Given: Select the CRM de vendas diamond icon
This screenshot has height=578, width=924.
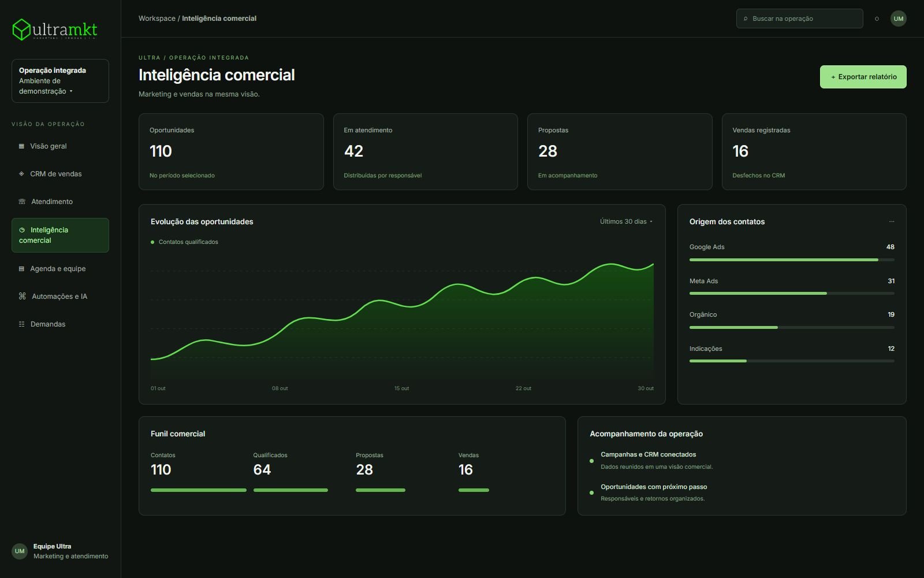Looking at the screenshot, I should click(22, 174).
